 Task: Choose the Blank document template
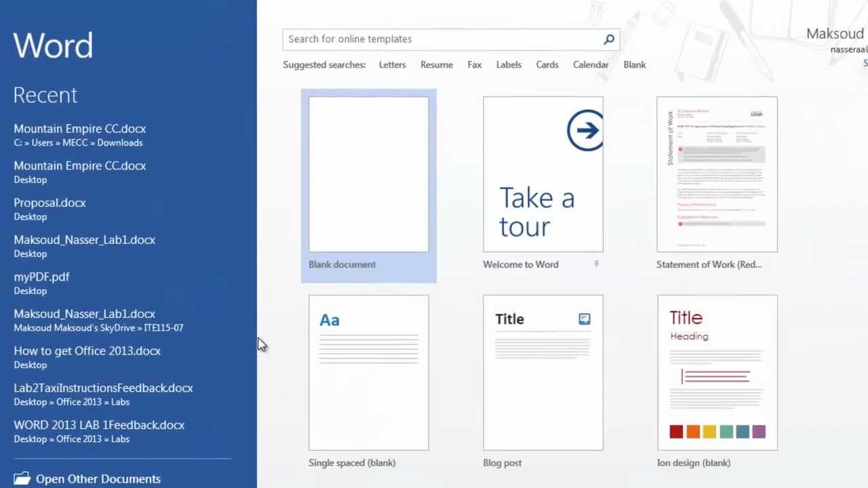coord(368,185)
